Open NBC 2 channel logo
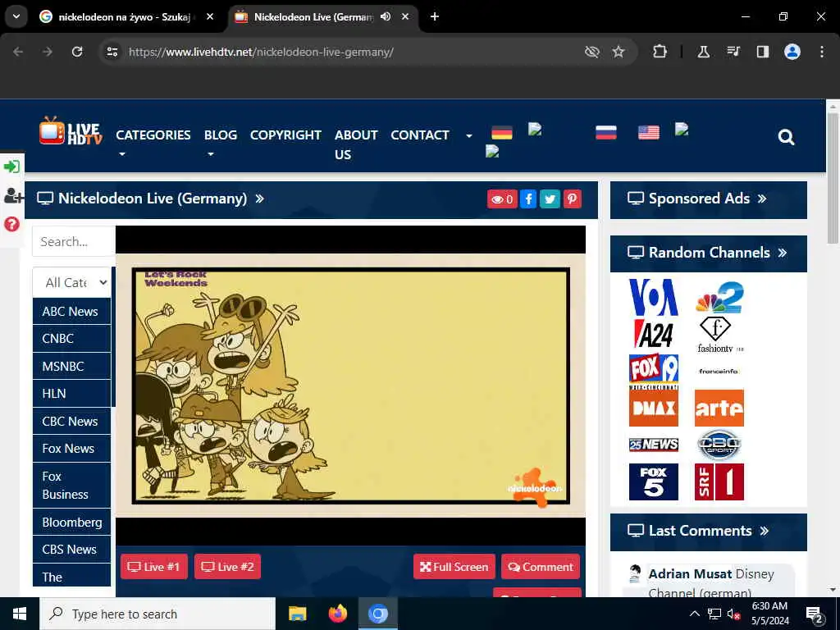Image resolution: width=840 pixels, height=630 pixels. click(x=719, y=297)
